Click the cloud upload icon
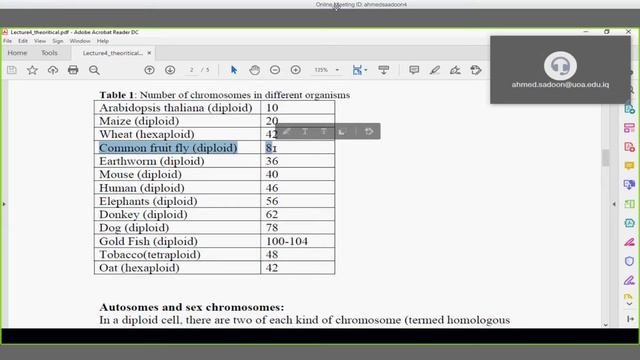 pyautogui.click(x=53, y=70)
